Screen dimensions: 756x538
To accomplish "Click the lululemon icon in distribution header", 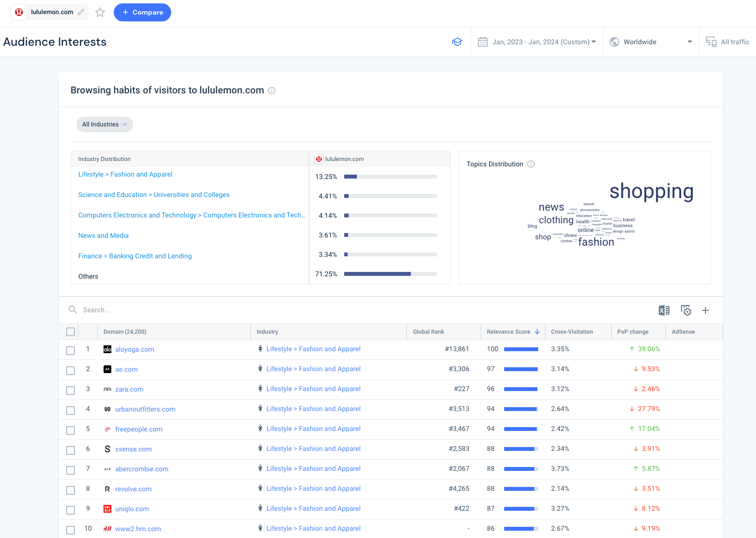I will (319, 159).
